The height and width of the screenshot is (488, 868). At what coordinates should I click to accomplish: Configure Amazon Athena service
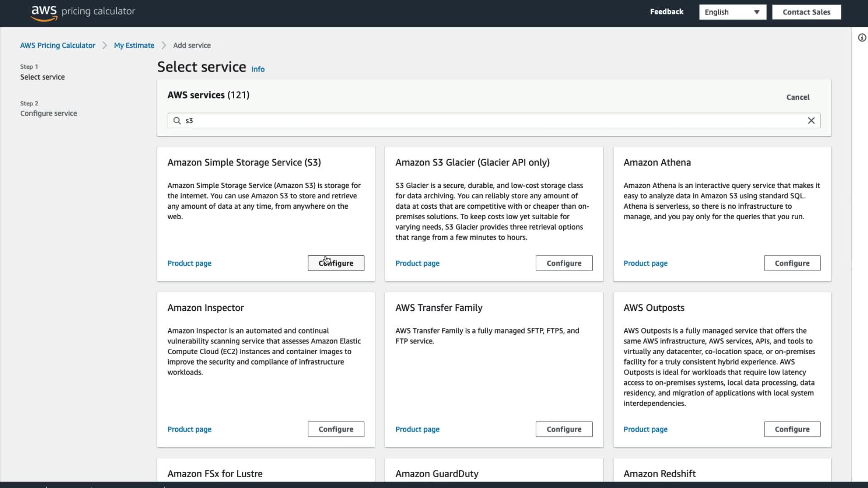792,263
